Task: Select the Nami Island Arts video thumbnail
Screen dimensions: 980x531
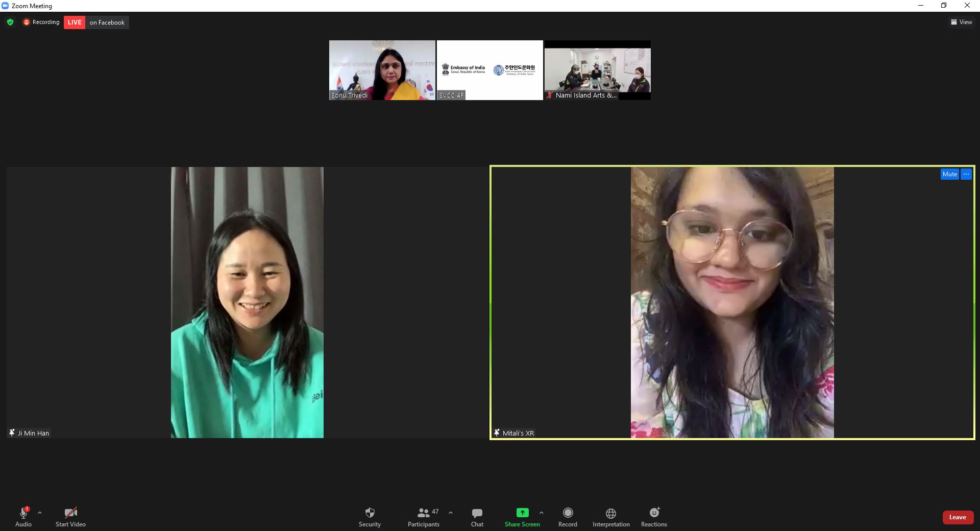Action: 597,70
